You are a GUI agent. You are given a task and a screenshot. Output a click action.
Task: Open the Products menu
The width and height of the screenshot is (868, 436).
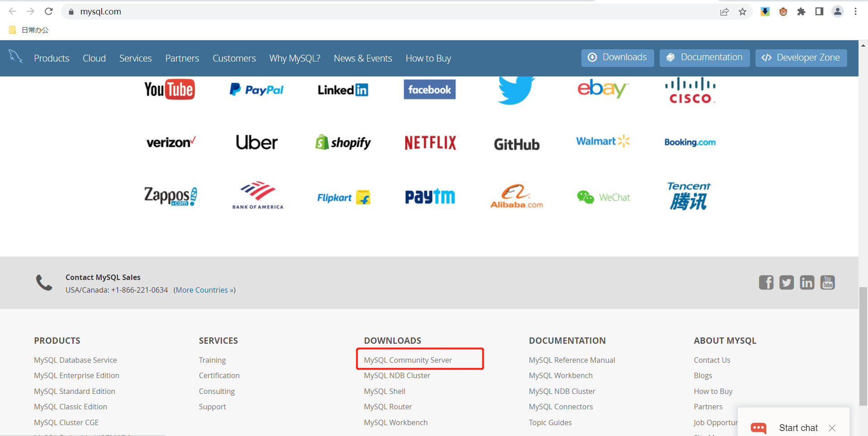pyautogui.click(x=52, y=58)
